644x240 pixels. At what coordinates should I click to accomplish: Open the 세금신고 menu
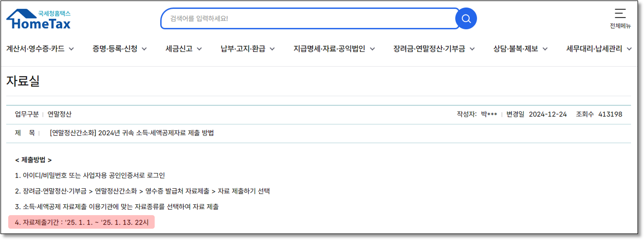[x=179, y=49]
